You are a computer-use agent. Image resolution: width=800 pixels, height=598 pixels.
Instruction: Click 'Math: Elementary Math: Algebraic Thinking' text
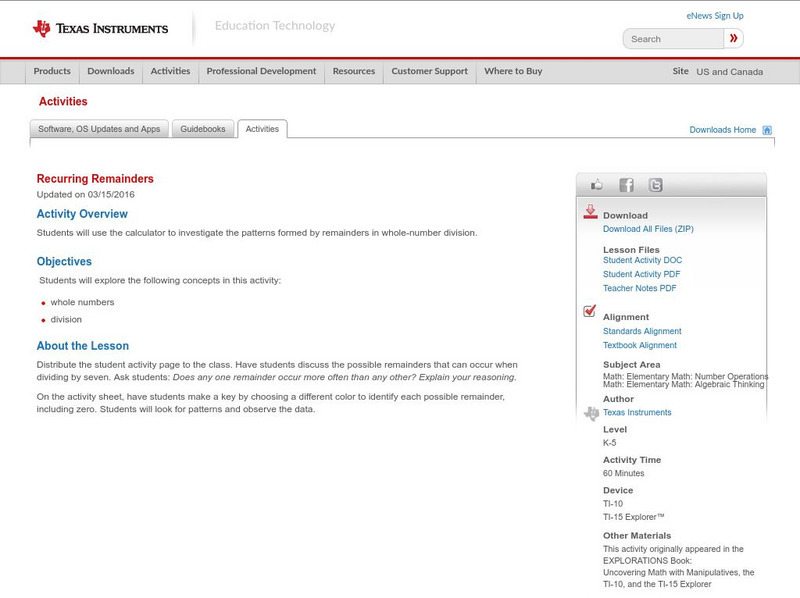tap(684, 384)
